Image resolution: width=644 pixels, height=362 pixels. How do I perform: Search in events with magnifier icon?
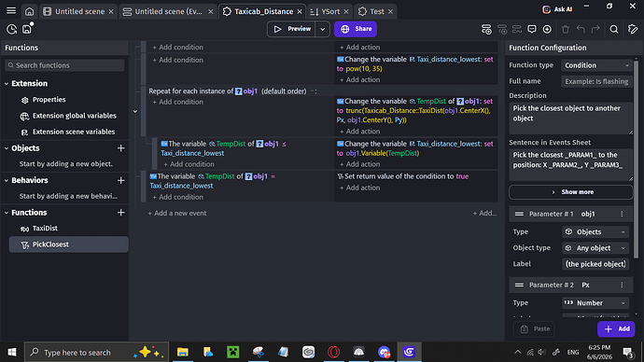tap(614, 29)
